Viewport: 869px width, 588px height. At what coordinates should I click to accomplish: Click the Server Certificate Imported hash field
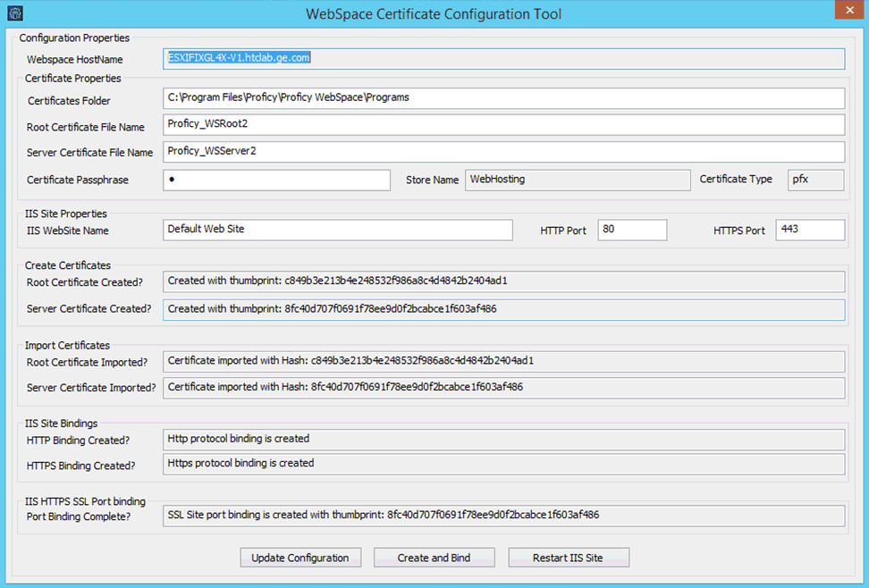point(503,388)
